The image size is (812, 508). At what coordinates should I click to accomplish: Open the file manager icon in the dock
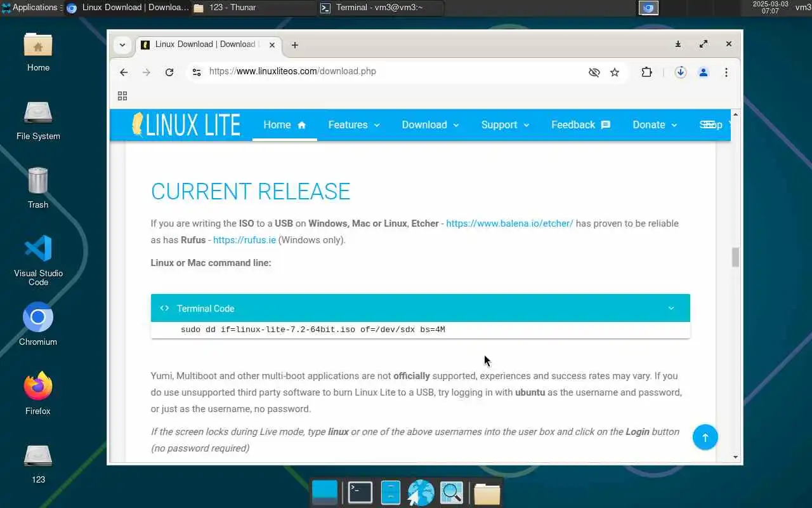[390, 492]
